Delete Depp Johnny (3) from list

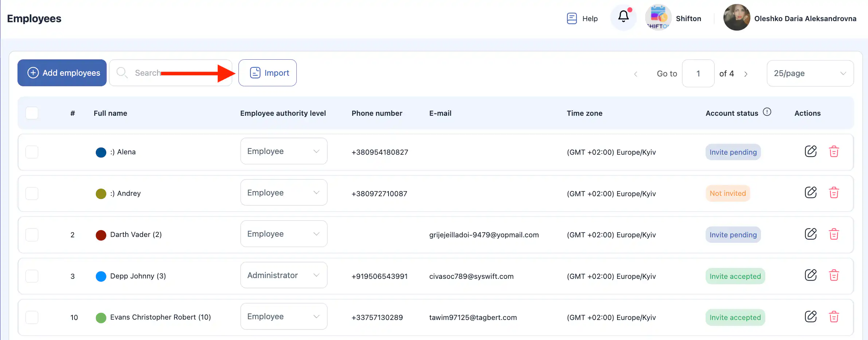point(834,276)
